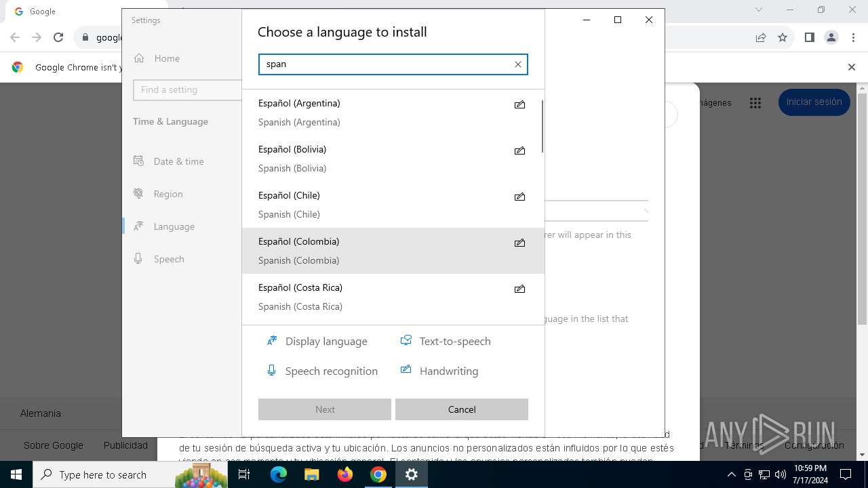868x488 pixels.
Task: Open Chrome tab search dropdown
Action: click(x=759, y=9)
